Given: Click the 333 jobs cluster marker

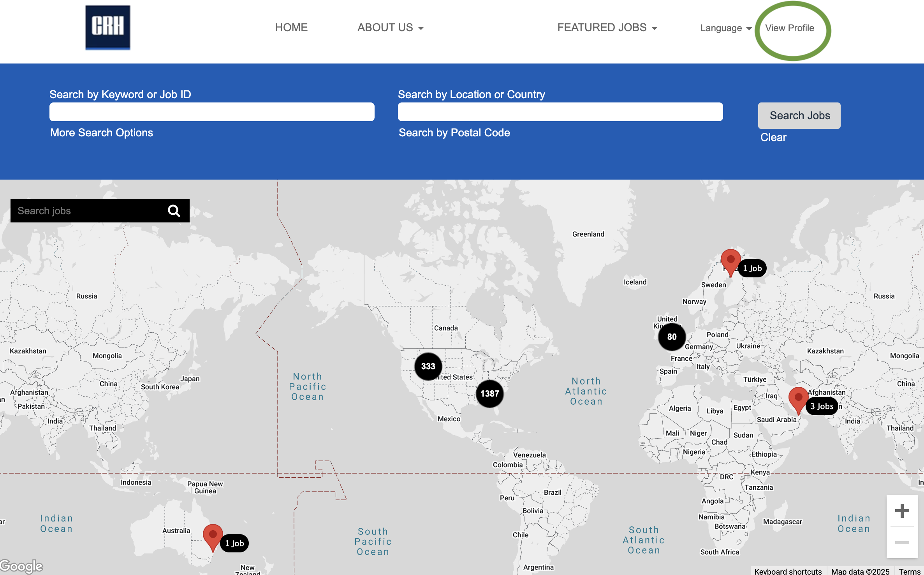Looking at the screenshot, I should pyautogui.click(x=428, y=366).
